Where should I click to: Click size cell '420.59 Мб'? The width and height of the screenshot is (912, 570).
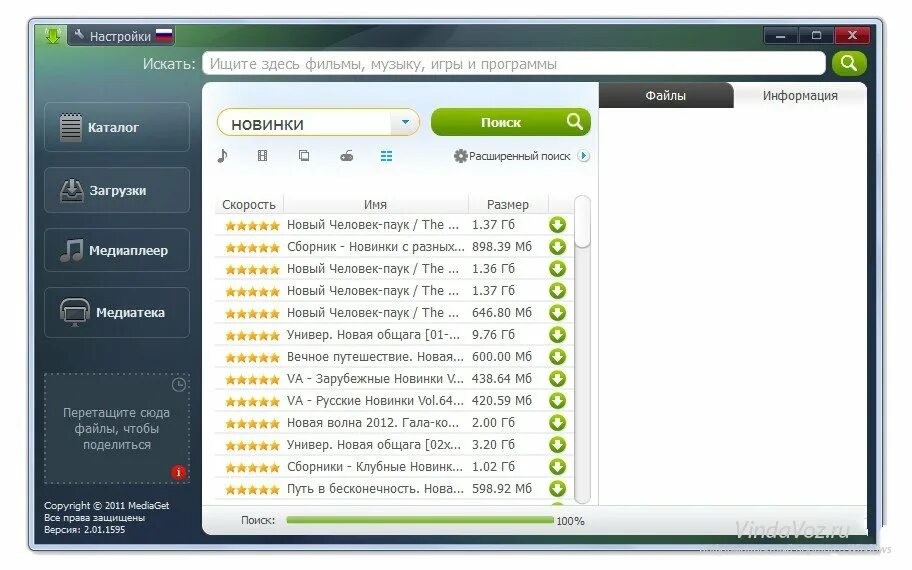point(502,401)
